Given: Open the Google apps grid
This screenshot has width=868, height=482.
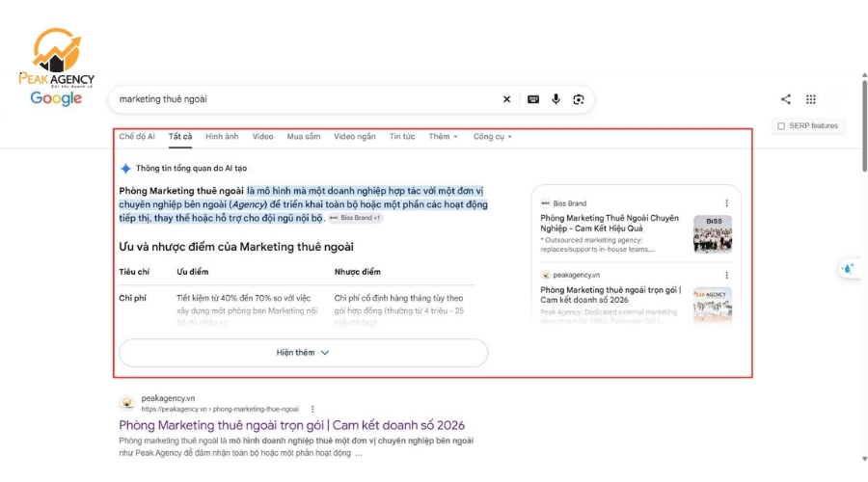Looking at the screenshot, I should (x=811, y=99).
